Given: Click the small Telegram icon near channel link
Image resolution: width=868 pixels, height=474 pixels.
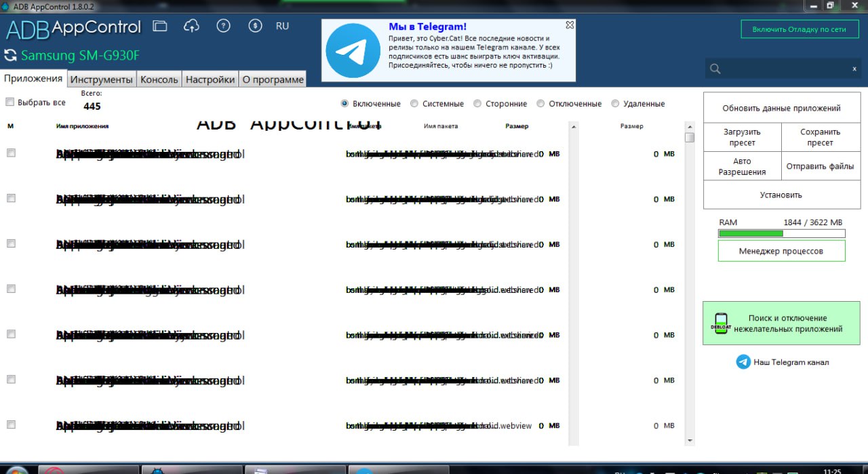Looking at the screenshot, I should 743,362.
